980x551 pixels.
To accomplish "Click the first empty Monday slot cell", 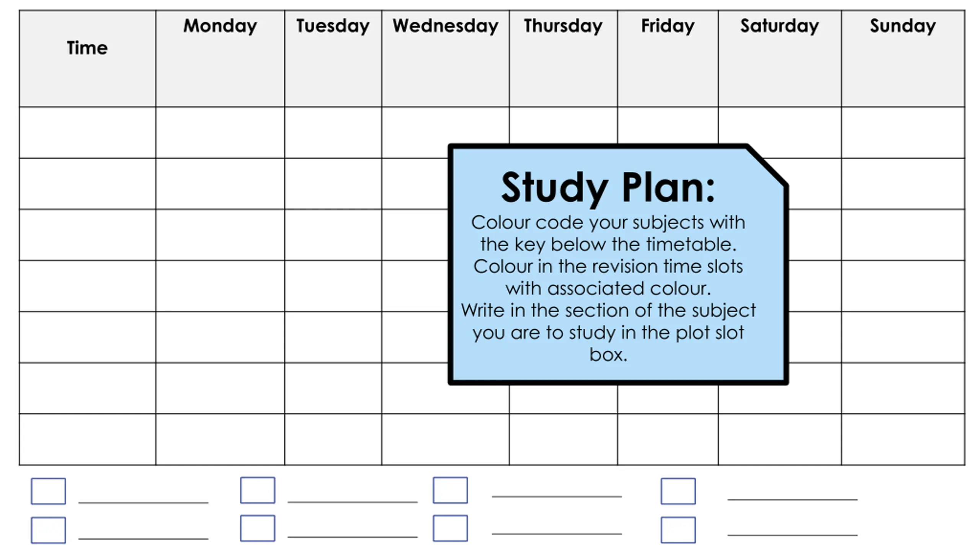I will [220, 132].
